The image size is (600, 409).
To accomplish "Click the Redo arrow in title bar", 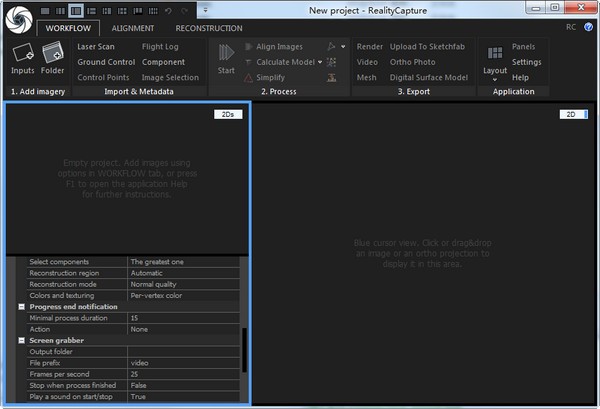I will click(183, 10).
